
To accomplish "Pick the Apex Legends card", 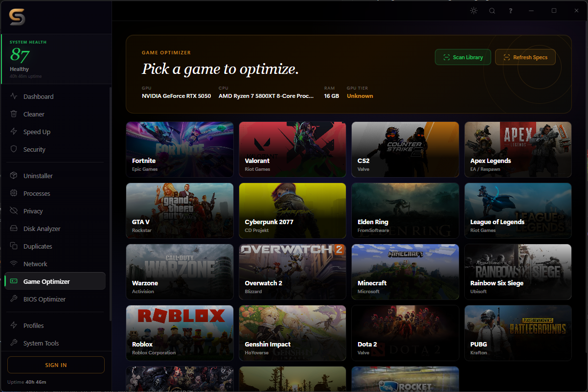I will tap(518, 149).
